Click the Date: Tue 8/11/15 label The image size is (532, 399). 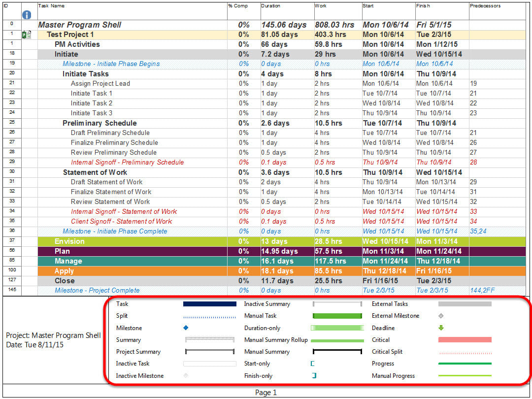pyautogui.click(x=34, y=345)
